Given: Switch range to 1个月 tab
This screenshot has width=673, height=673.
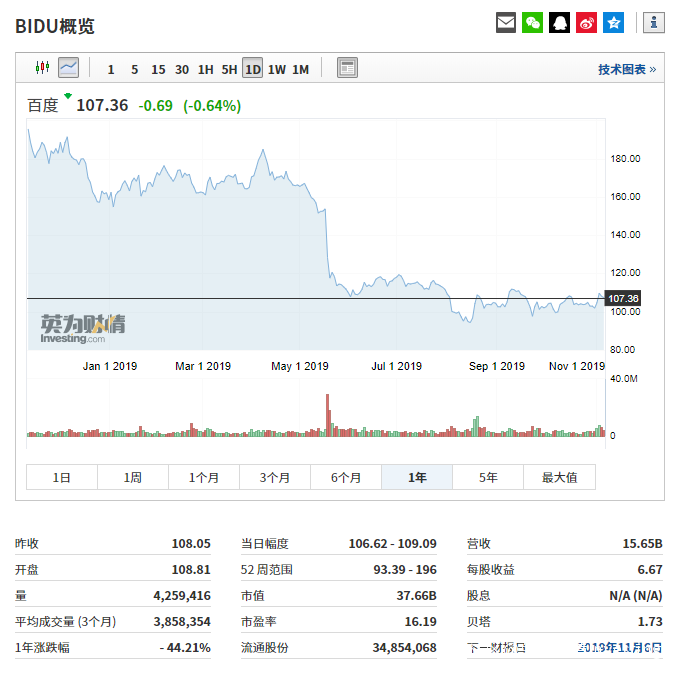Looking at the screenshot, I should point(204,477).
